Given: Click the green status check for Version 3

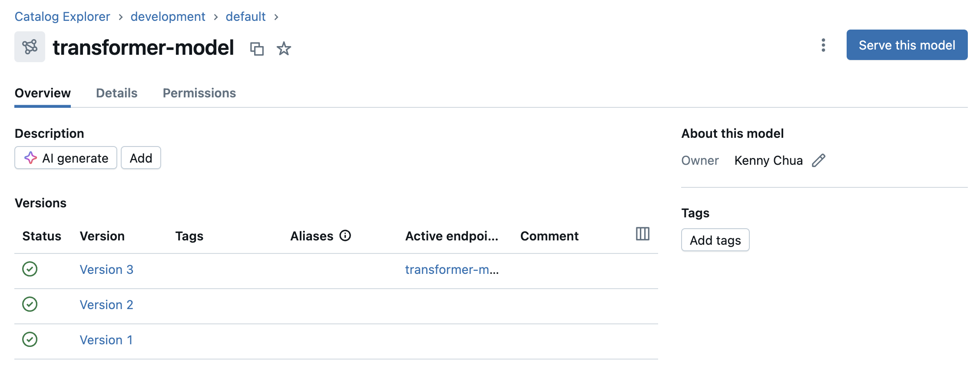Looking at the screenshot, I should click(29, 270).
